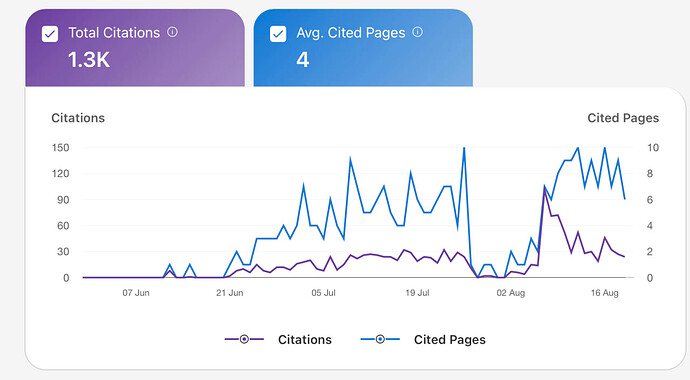The width and height of the screenshot is (690, 380).
Task: Click the tallest blue spike before 02 Aug
Action: [464, 149]
